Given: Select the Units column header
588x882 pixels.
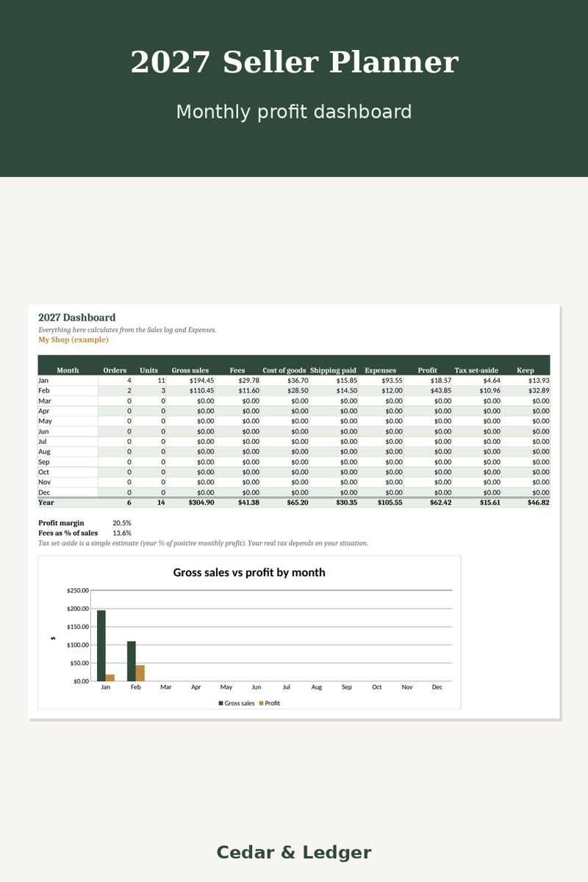Looking at the screenshot, I should tap(148, 370).
